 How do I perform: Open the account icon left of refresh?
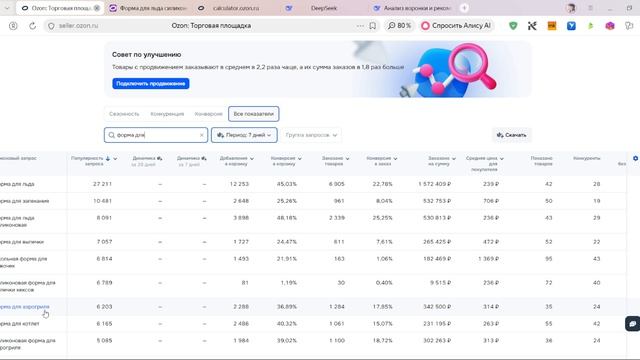click(13, 26)
